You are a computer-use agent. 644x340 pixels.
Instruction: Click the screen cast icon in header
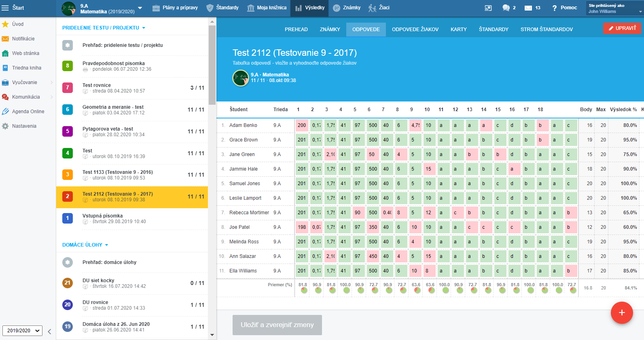coord(488,8)
